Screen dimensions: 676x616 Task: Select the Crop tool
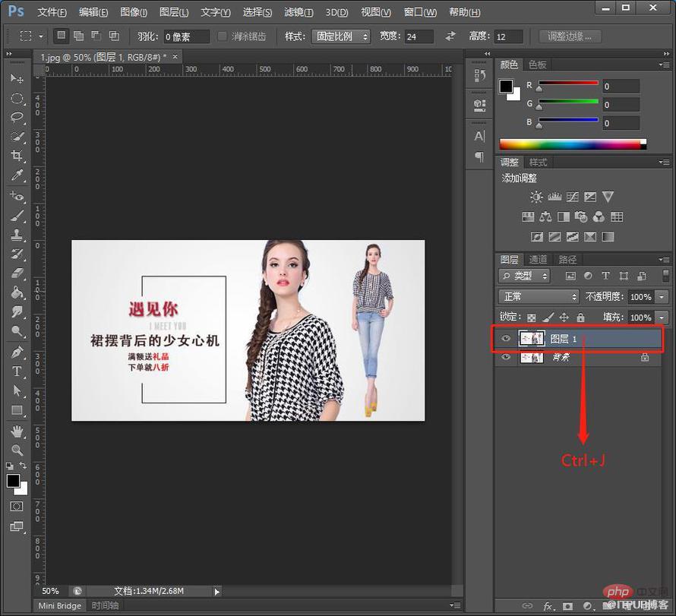coord(17,156)
